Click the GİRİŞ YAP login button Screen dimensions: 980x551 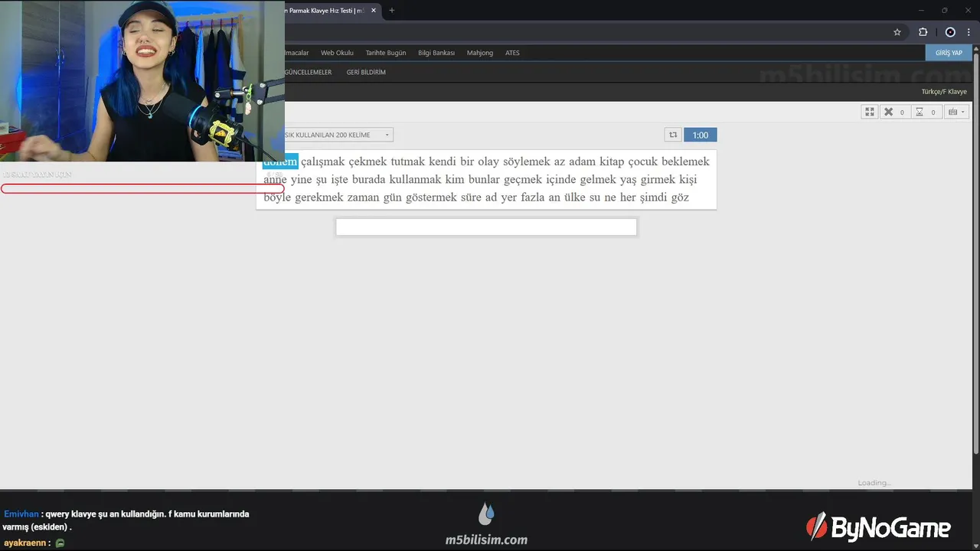click(x=949, y=53)
